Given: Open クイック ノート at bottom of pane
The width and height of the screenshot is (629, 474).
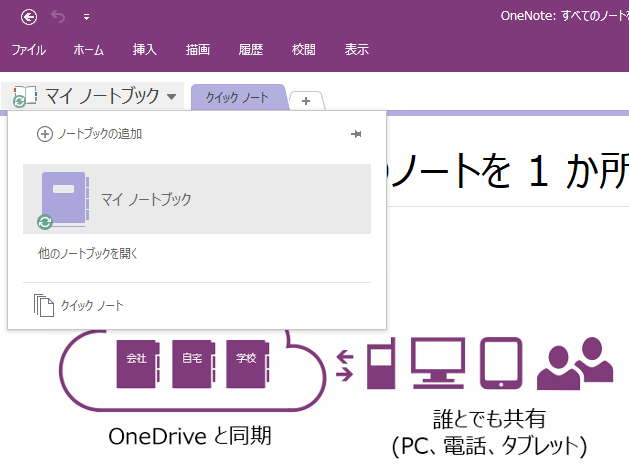Looking at the screenshot, I should coord(92,306).
